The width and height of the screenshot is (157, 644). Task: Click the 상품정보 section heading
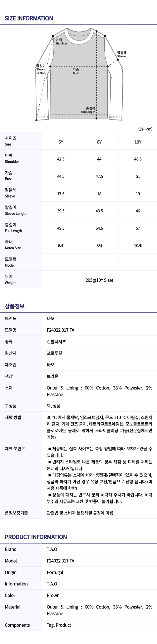15,306
